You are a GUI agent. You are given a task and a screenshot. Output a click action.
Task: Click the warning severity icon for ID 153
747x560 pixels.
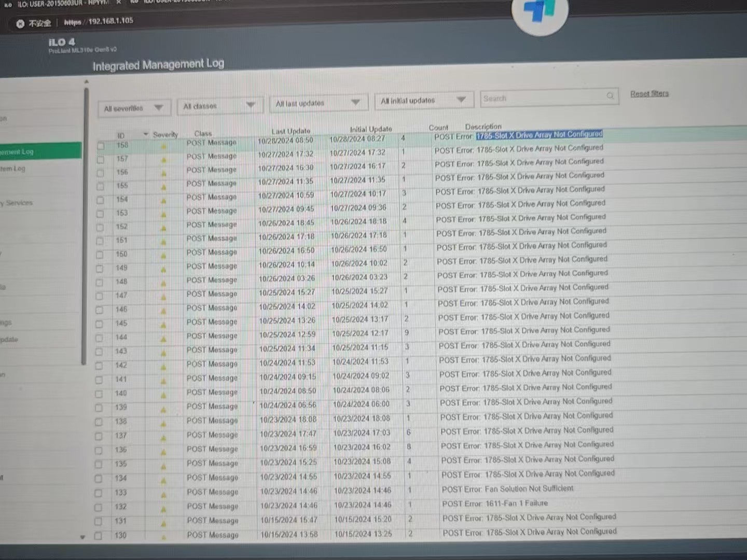[164, 214]
